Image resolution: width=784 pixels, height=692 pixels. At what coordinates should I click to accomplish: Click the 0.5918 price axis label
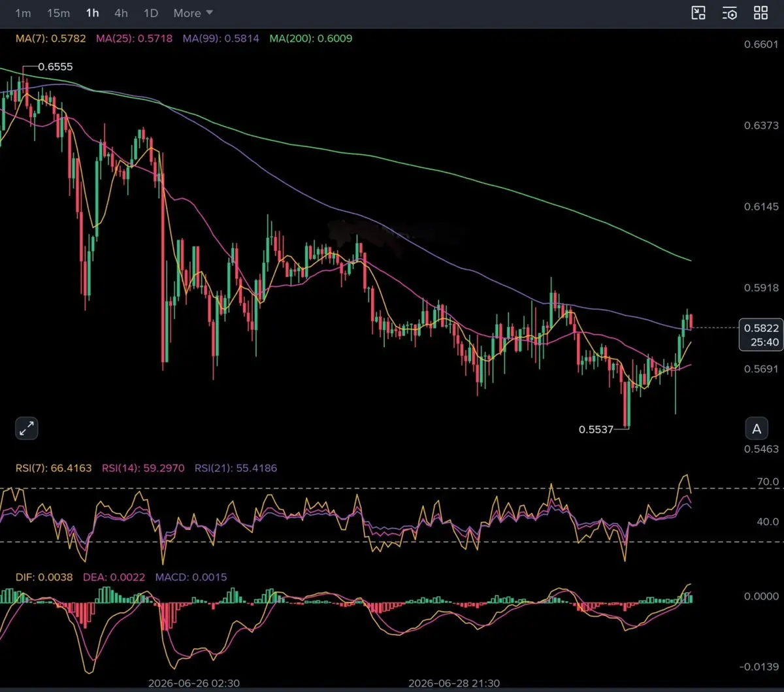[762, 287]
